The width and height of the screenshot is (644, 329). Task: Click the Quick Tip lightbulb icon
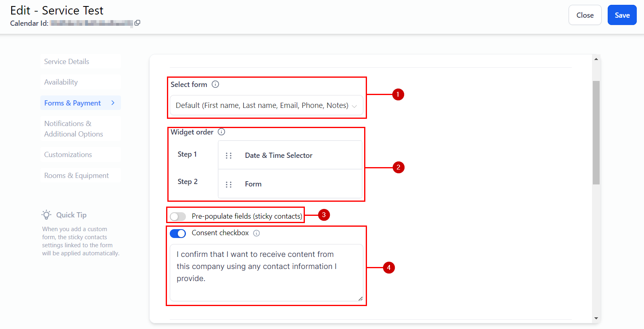(x=47, y=215)
